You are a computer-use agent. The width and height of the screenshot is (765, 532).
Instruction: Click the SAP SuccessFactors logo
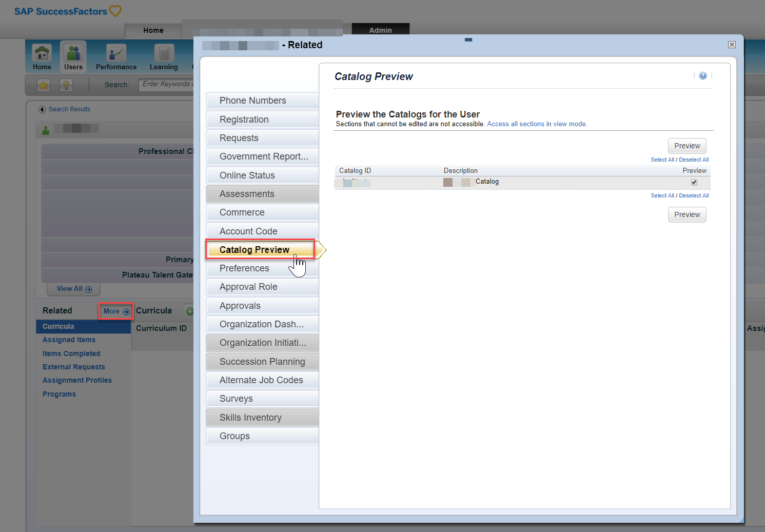[68, 11]
